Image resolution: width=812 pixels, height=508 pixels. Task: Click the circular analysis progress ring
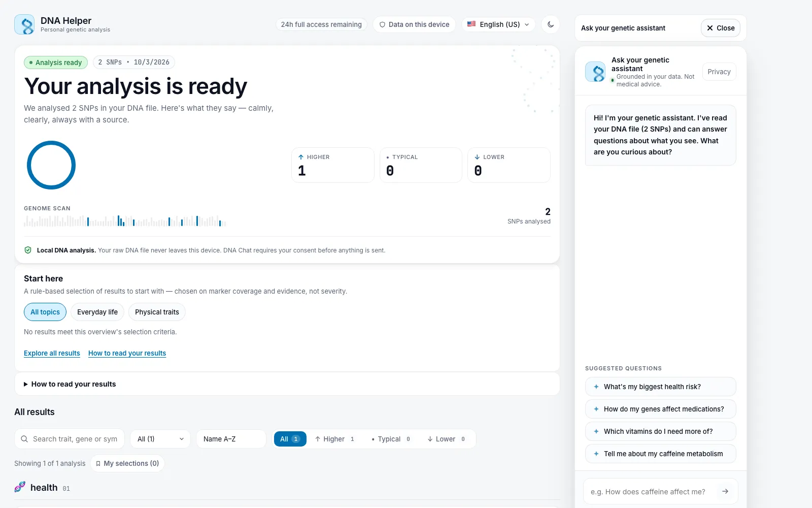[x=51, y=165]
